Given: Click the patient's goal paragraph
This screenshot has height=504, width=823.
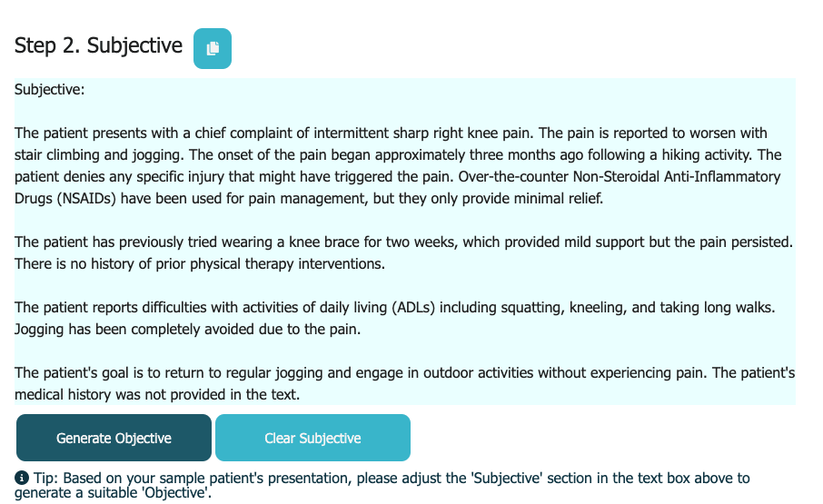Looking at the screenshot, I should [404, 383].
